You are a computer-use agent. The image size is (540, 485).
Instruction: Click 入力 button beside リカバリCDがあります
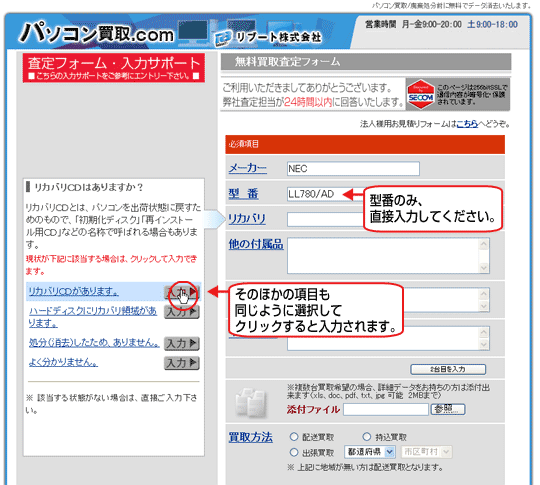coord(182,292)
